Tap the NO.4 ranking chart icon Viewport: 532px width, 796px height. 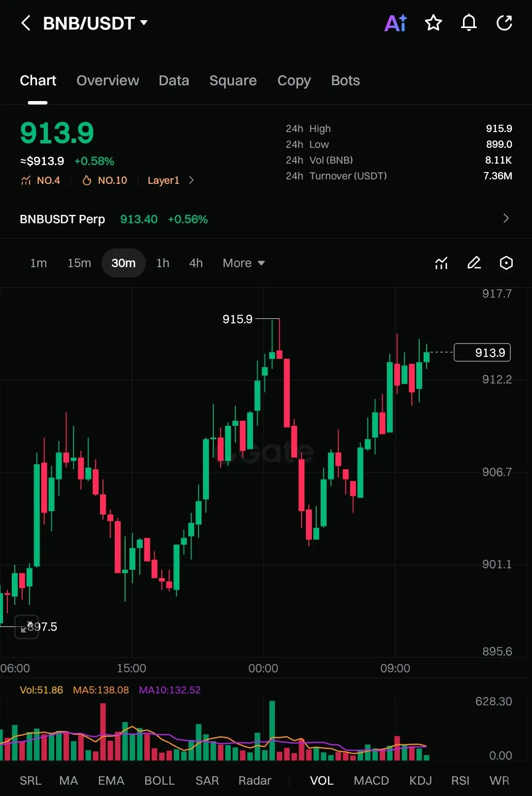[x=26, y=180]
